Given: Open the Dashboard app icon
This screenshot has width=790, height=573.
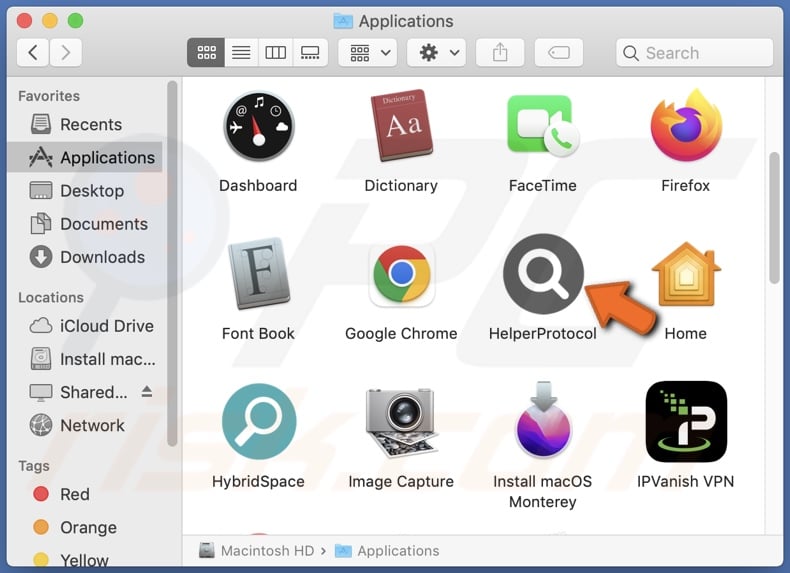Looking at the screenshot, I should (x=258, y=126).
